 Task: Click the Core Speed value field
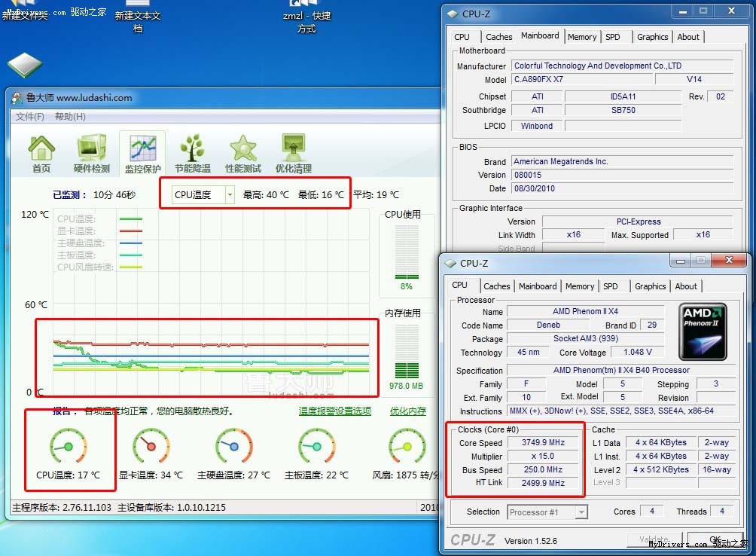click(x=543, y=443)
